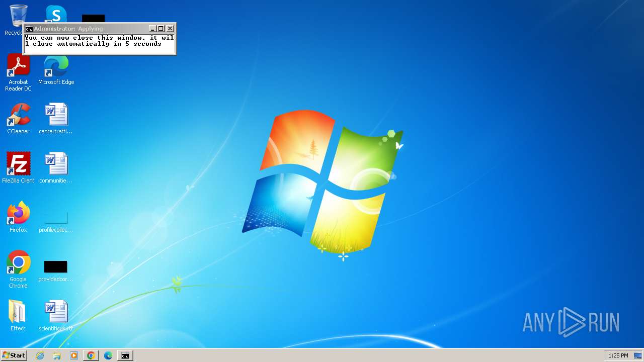Launch FileZilla Client shortcut
The width and height of the screenshot is (644, 362).
(x=18, y=168)
